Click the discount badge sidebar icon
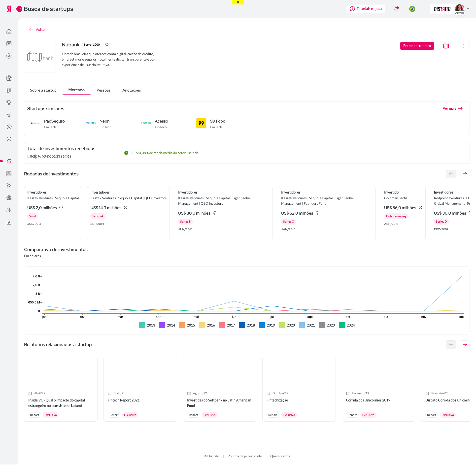The image size is (476, 465). coord(9,56)
